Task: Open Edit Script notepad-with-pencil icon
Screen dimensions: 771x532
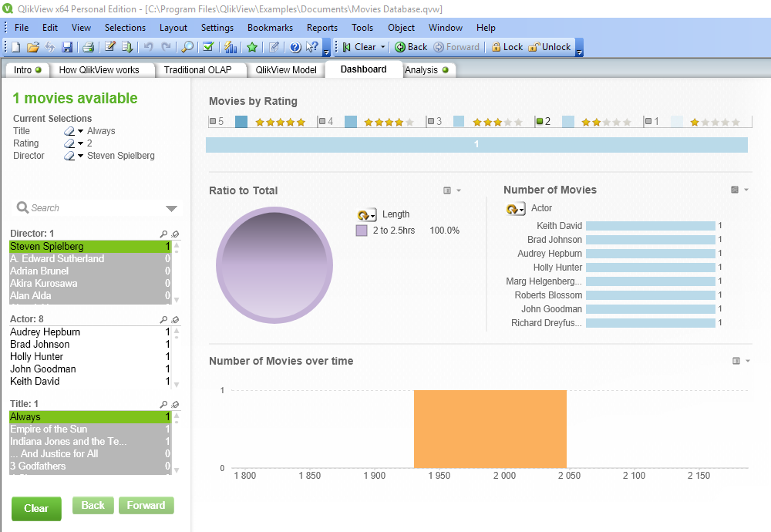Action: [110, 47]
